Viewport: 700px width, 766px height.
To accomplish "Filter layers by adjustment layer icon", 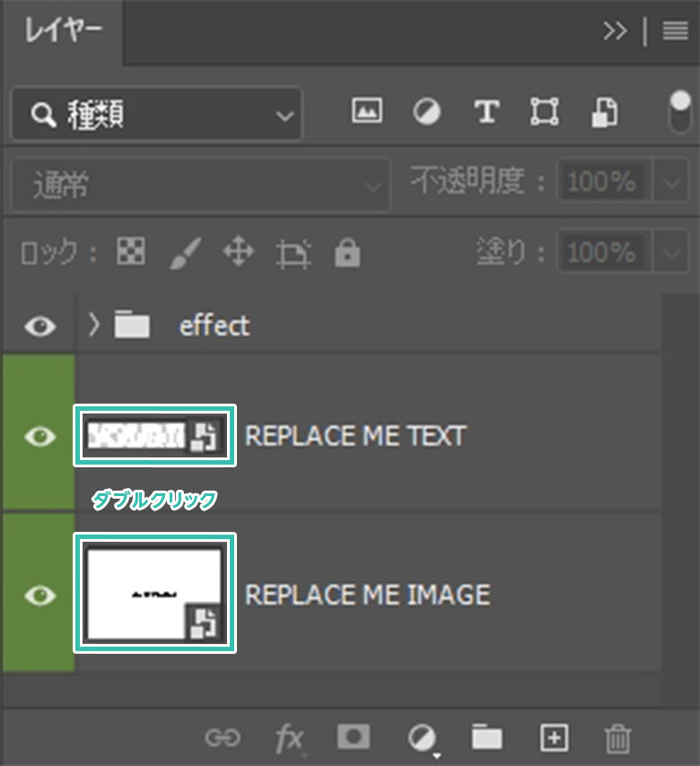I will [x=426, y=111].
